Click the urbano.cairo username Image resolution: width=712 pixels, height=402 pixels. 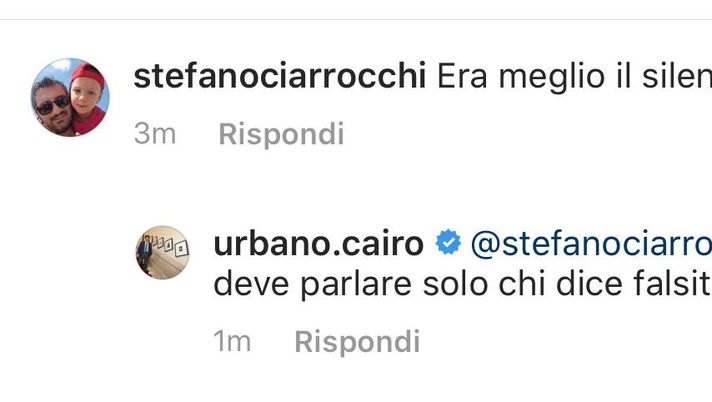[x=318, y=243]
